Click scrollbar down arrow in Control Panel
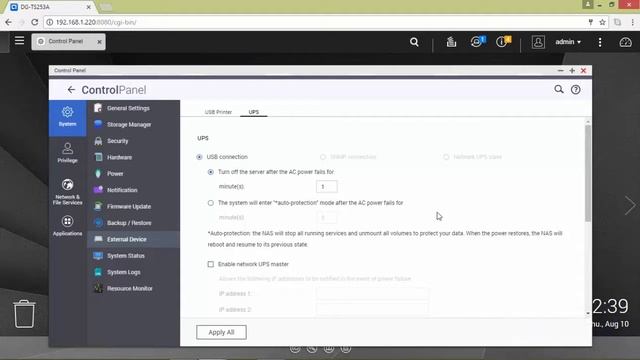This screenshot has height=360, width=640. (588, 313)
